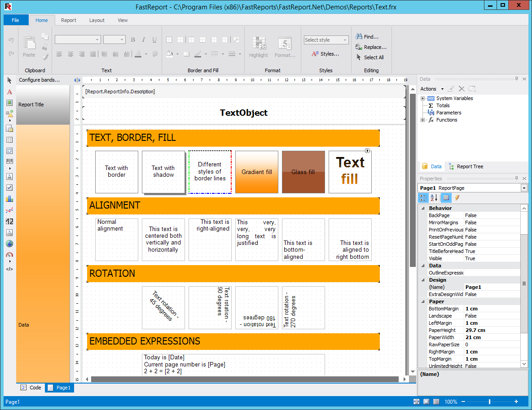Select the HTML code object tool
Viewport: 532px width, 410px height.
(9, 269)
